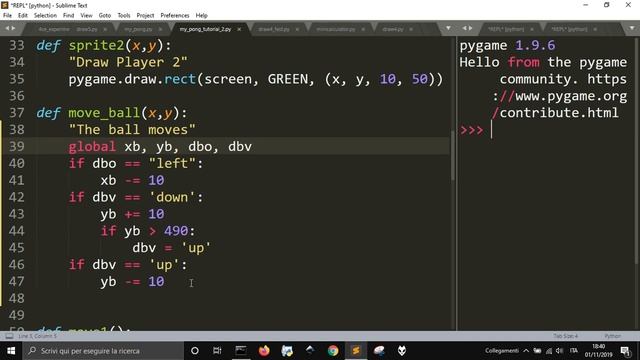
Task: Click right pane tab scroll arrows
Action: coord(467,28)
